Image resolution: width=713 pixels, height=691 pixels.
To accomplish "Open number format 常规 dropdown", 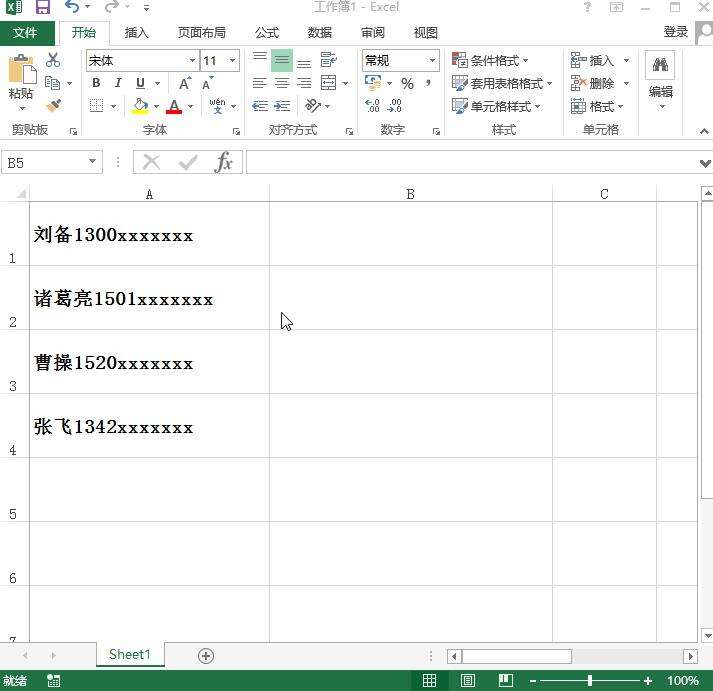I will pos(432,60).
